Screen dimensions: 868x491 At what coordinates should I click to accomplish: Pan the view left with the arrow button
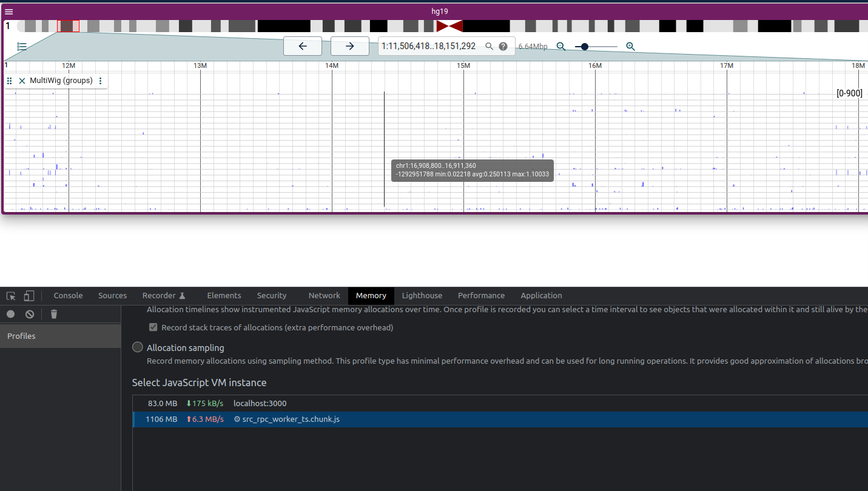pos(303,46)
